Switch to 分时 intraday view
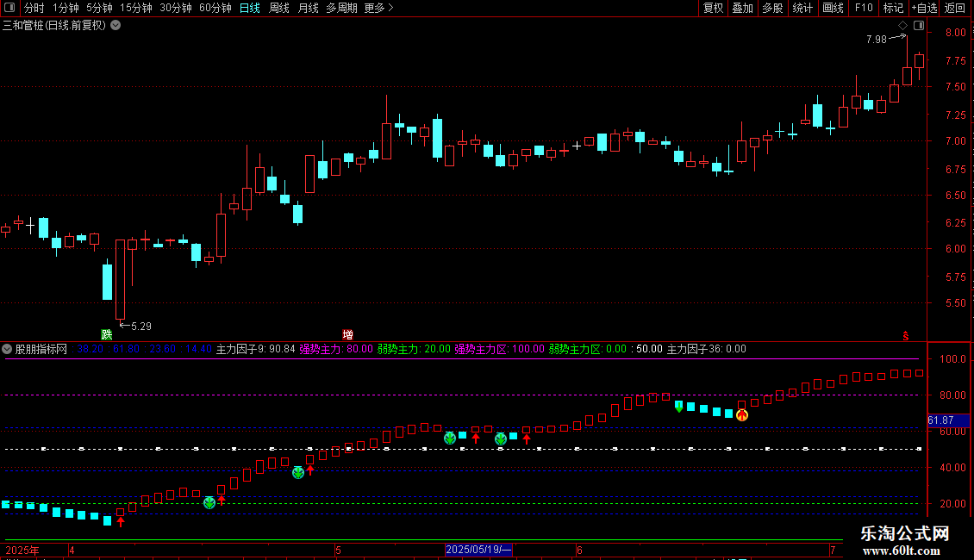Screen dimensions: 974x560 pyautogui.click(x=34, y=8)
